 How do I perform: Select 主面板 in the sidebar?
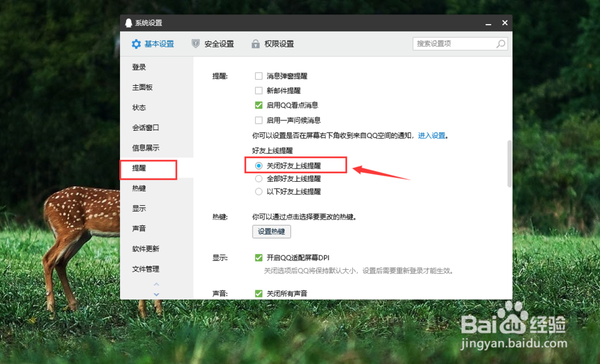pyautogui.click(x=157, y=88)
